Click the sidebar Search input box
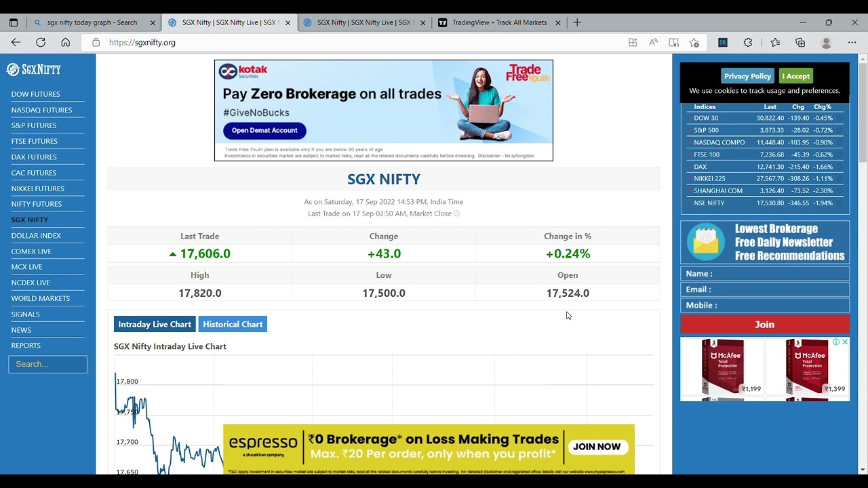 pyautogui.click(x=47, y=364)
